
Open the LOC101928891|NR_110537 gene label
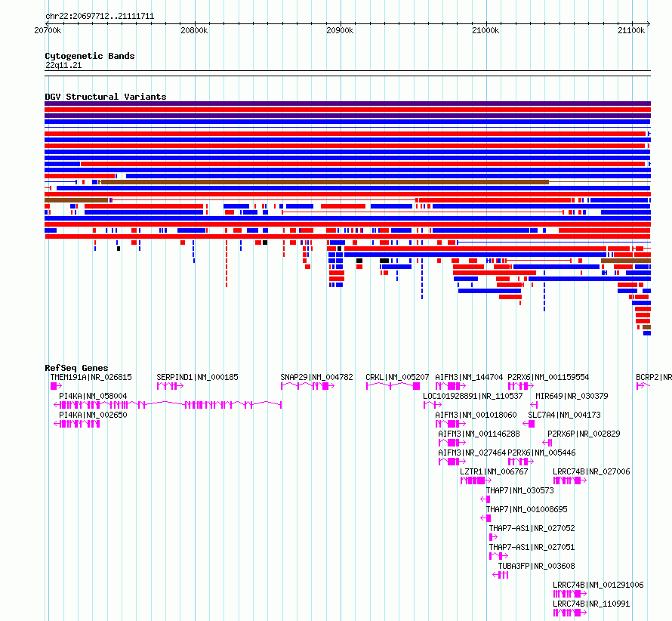pyautogui.click(x=473, y=396)
